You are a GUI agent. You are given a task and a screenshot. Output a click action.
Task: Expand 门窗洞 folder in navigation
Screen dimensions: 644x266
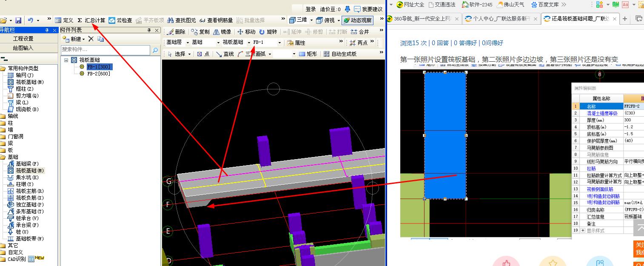[15, 137]
